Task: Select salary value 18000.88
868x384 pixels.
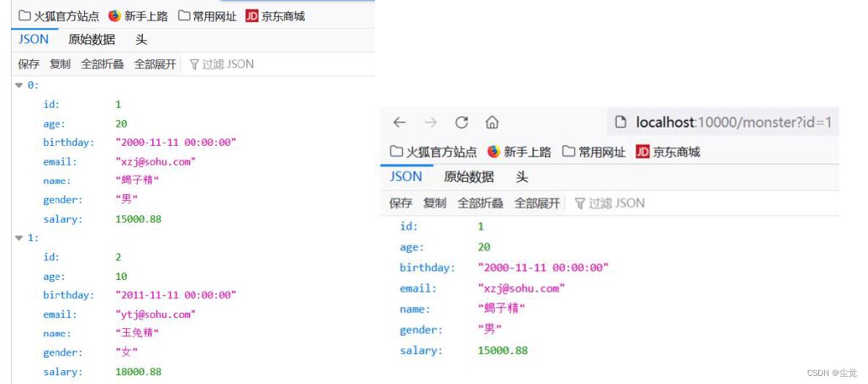Action: click(138, 372)
